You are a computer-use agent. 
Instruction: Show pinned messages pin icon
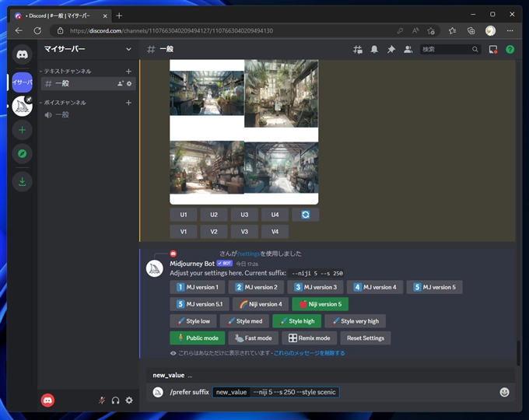point(391,50)
